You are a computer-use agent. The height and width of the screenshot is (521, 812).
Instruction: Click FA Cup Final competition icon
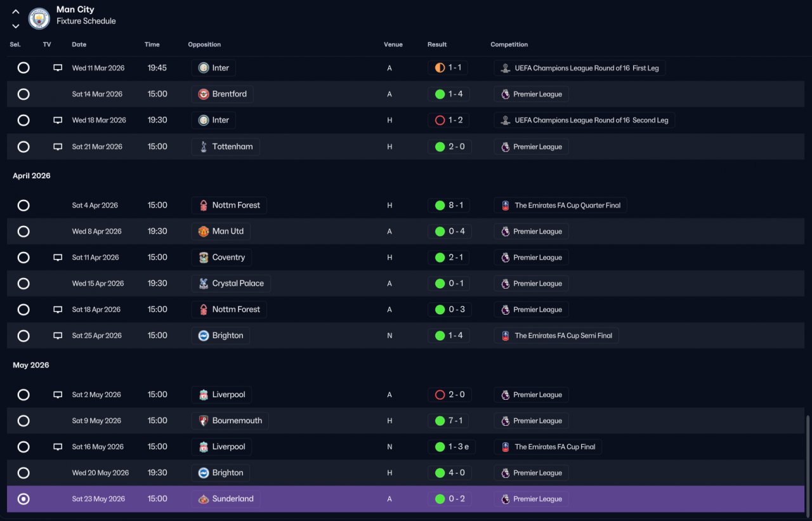click(x=505, y=447)
